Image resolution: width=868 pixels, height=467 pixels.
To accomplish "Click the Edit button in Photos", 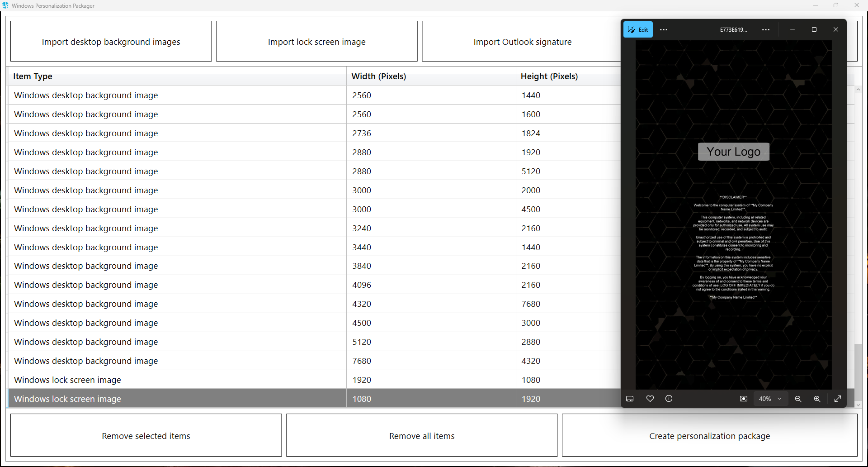I will [638, 29].
